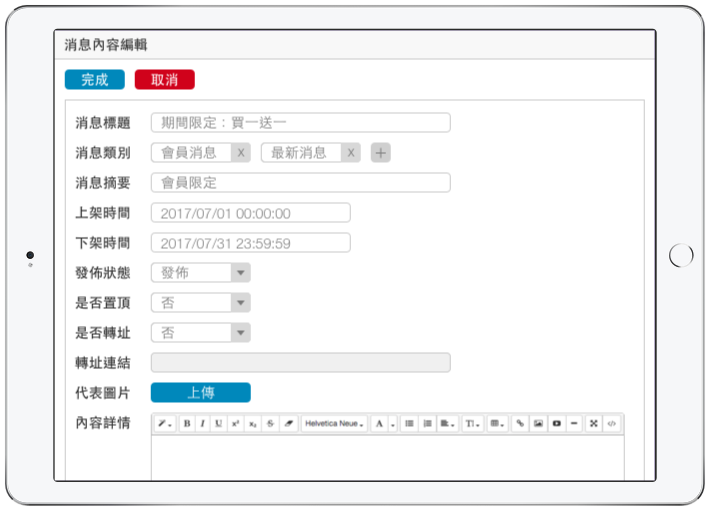
Task: Open the paragraph alignment dropdown
Action: pyautogui.click(x=447, y=424)
